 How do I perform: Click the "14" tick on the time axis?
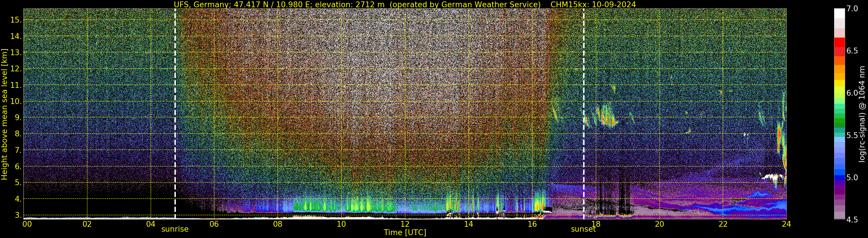(468, 224)
